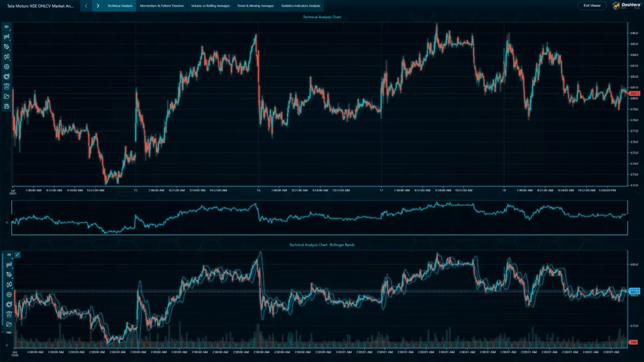Select the lasso select tool on the chart toolbar
Image resolution: width=644 pixels, height=362 pixels.
coord(4,47)
